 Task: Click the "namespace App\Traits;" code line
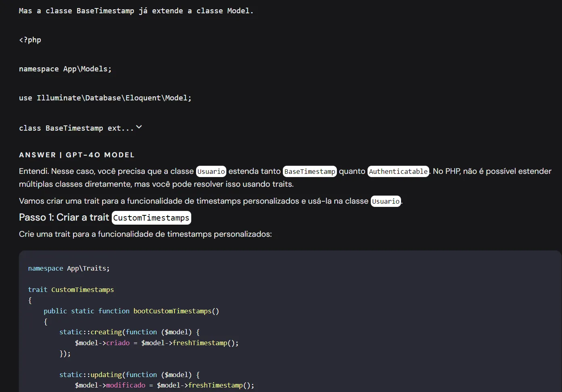pos(69,268)
